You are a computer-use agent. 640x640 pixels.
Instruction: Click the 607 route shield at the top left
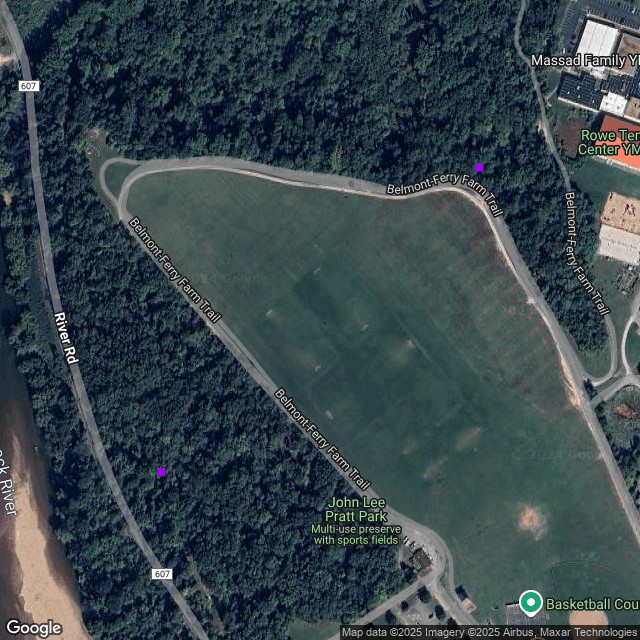click(29, 86)
